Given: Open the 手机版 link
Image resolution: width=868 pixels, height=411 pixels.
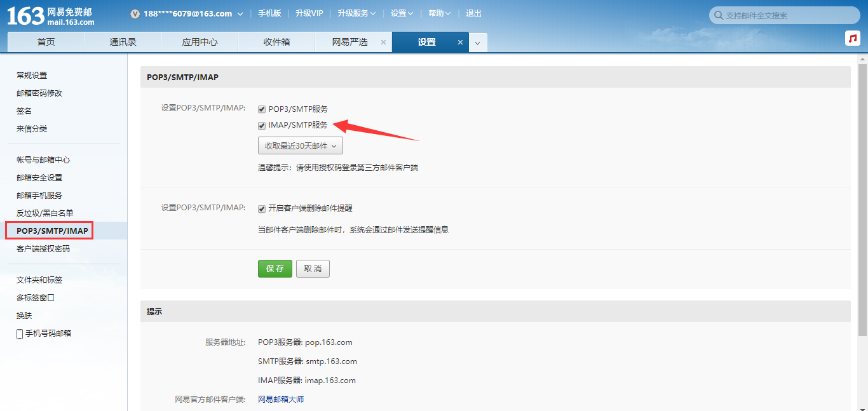Looking at the screenshot, I should (269, 13).
